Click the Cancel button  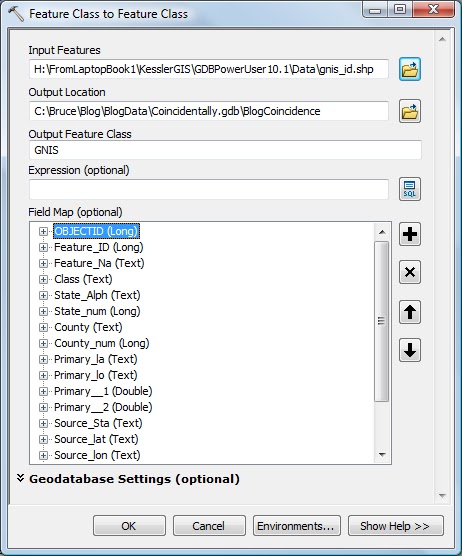coord(209,526)
